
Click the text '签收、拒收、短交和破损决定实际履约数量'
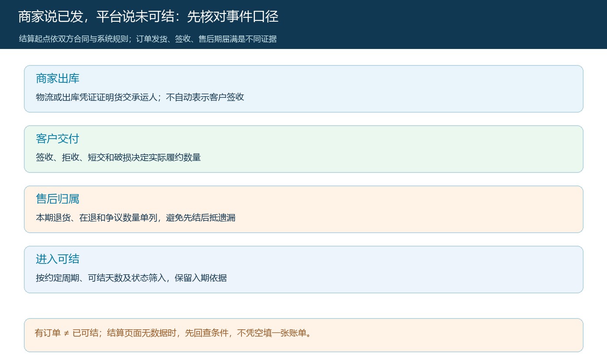click(x=118, y=157)
